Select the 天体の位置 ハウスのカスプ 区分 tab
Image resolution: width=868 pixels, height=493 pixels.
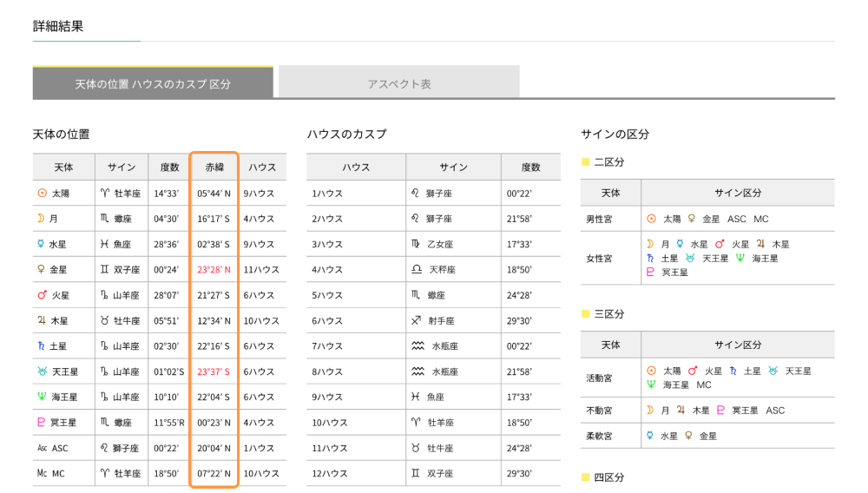click(153, 83)
